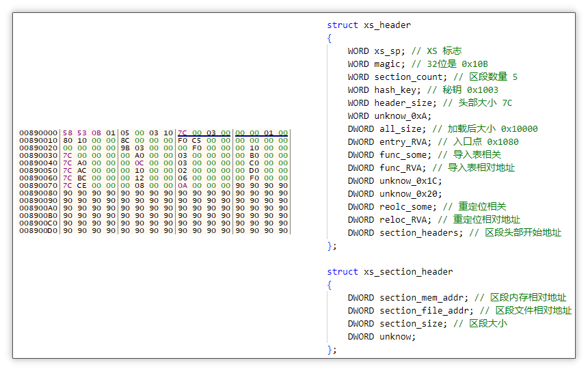This screenshot has height=371, width=588.
Task: Click the hex row address 00890060
Action: [38, 178]
